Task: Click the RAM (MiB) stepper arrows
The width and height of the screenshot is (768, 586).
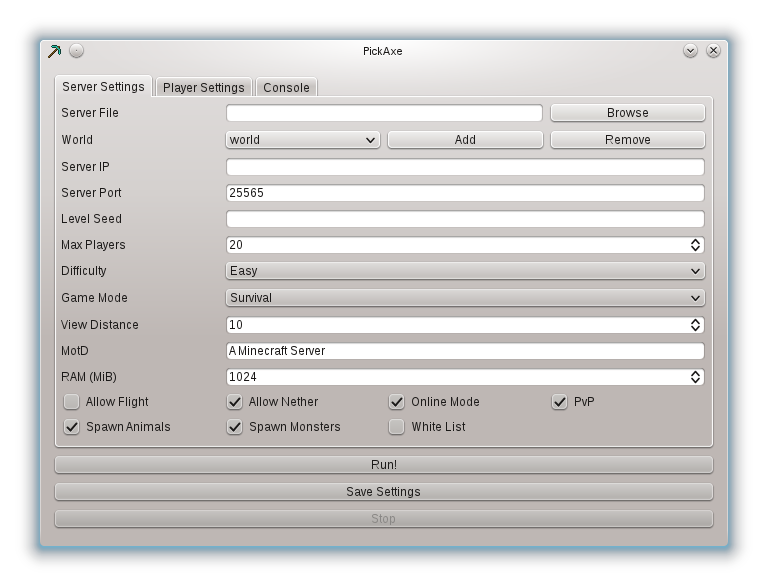Action: (x=696, y=377)
